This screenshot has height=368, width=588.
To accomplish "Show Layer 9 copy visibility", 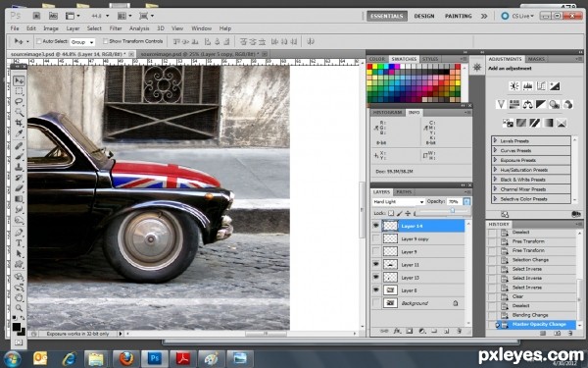I will point(375,238).
